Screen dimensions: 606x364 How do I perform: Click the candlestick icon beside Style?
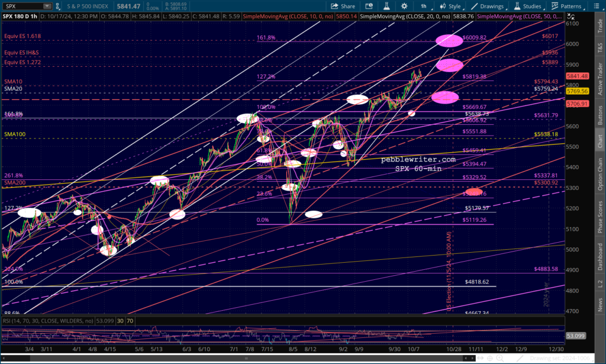(443, 6)
